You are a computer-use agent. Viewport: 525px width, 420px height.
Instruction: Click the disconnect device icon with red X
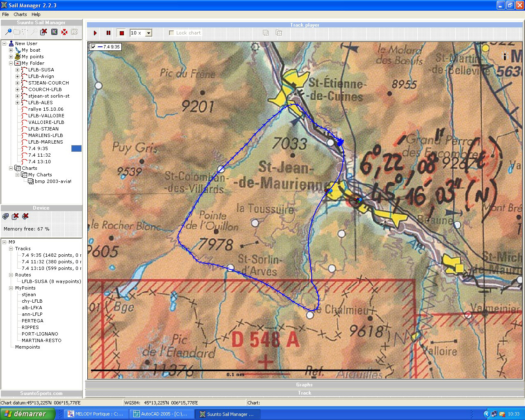tap(25, 216)
